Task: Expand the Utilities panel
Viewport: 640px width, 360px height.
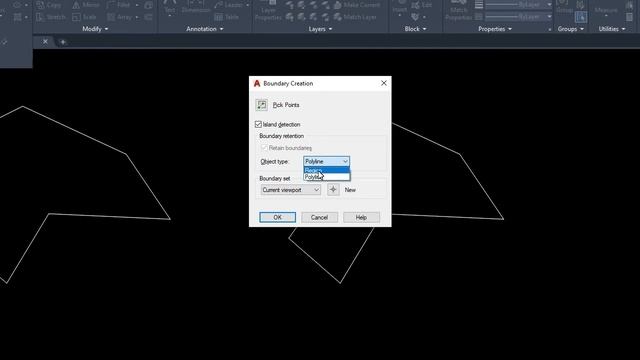Action: coord(611,29)
